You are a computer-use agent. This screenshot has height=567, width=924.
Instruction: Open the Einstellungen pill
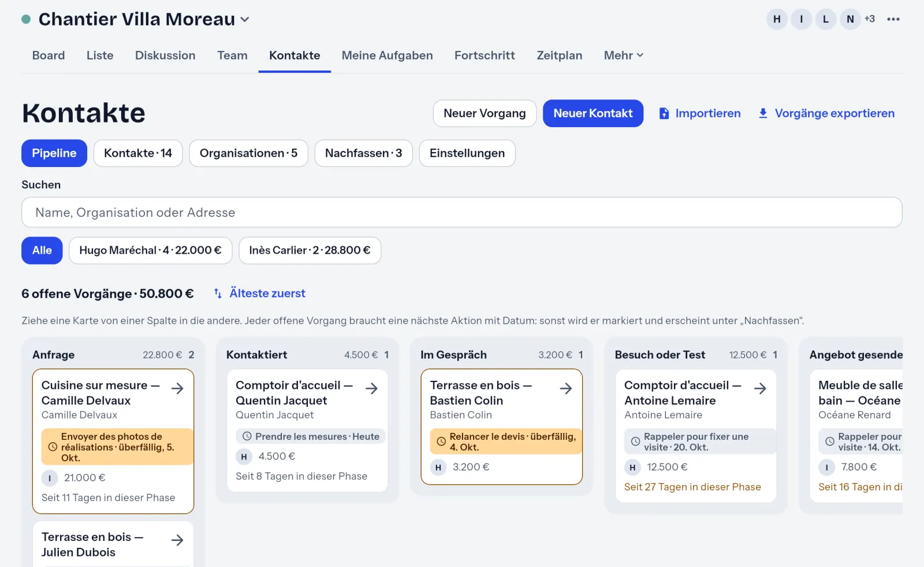click(x=467, y=153)
